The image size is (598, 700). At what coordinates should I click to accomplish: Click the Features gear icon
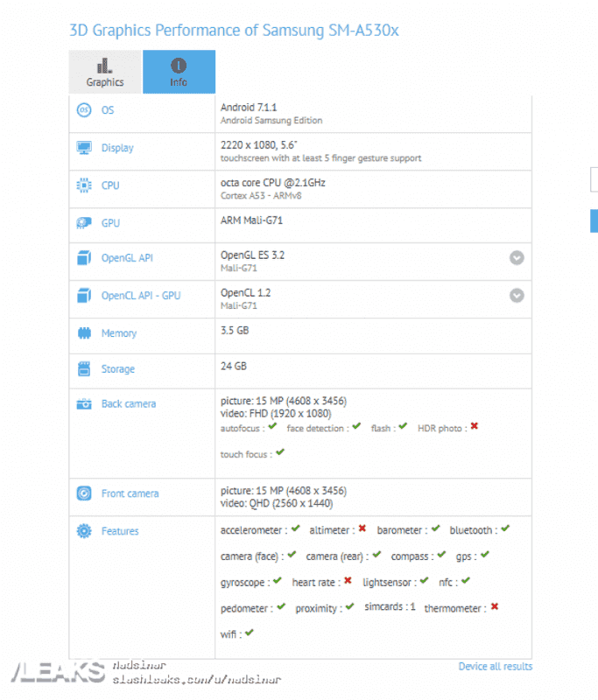[84, 531]
